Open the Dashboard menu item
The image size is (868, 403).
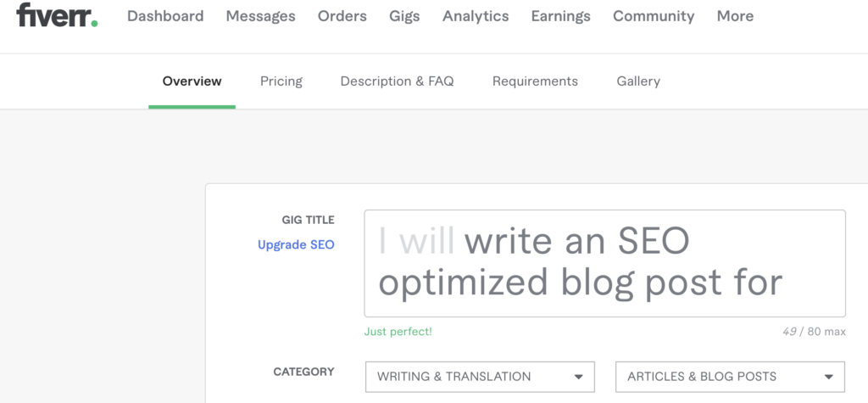[x=165, y=16]
